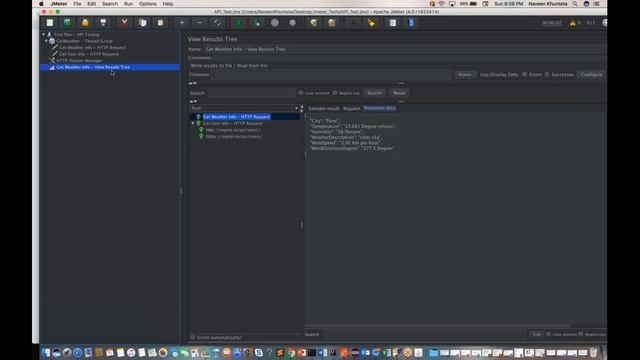This screenshot has width=640, height=360.
Task: Collapse the Test Plan - API Testing node
Action: (x=44, y=35)
